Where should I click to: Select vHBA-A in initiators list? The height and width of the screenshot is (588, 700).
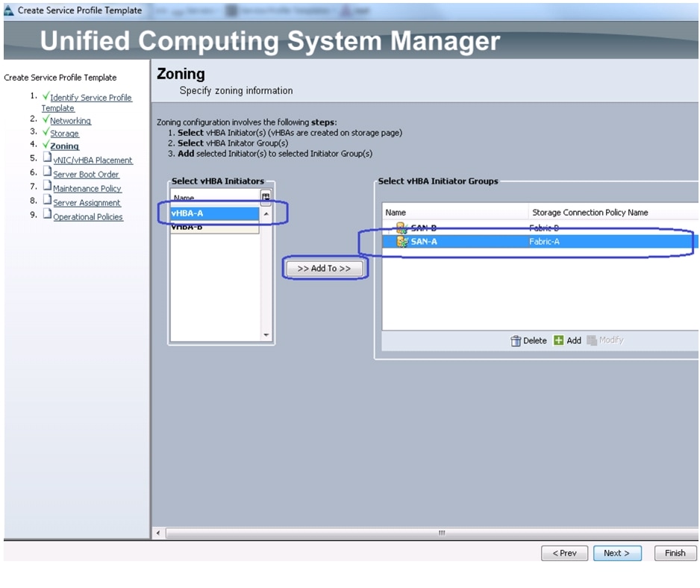pyautogui.click(x=215, y=213)
